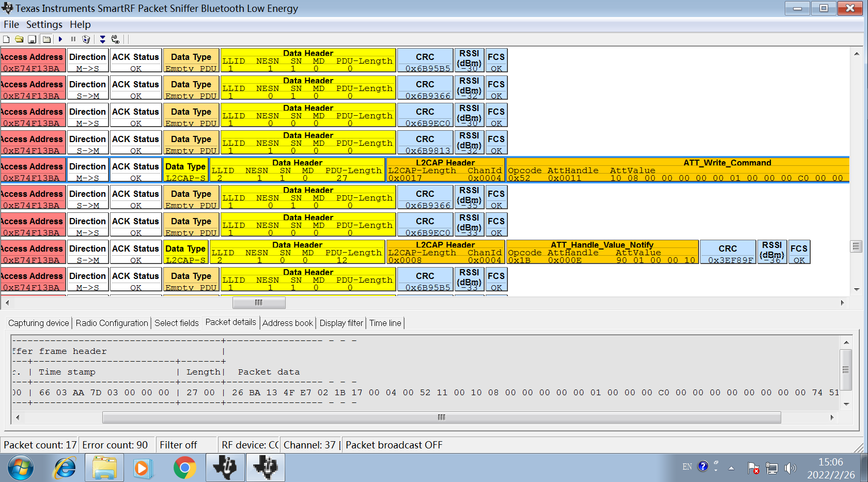868x482 pixels.
Task: Click the packet details vertical scrollbar thumb
Action: pos(846,370)
